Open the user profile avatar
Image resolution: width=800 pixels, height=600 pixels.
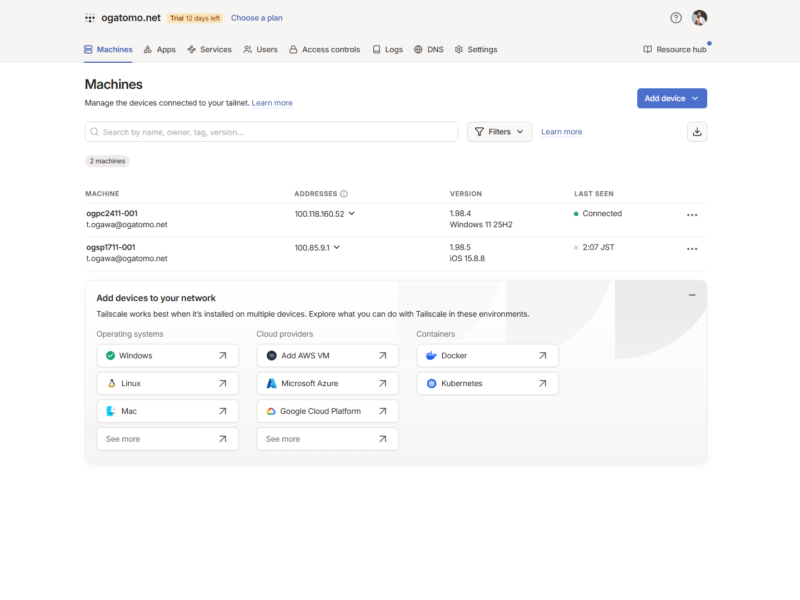(699, 18)
